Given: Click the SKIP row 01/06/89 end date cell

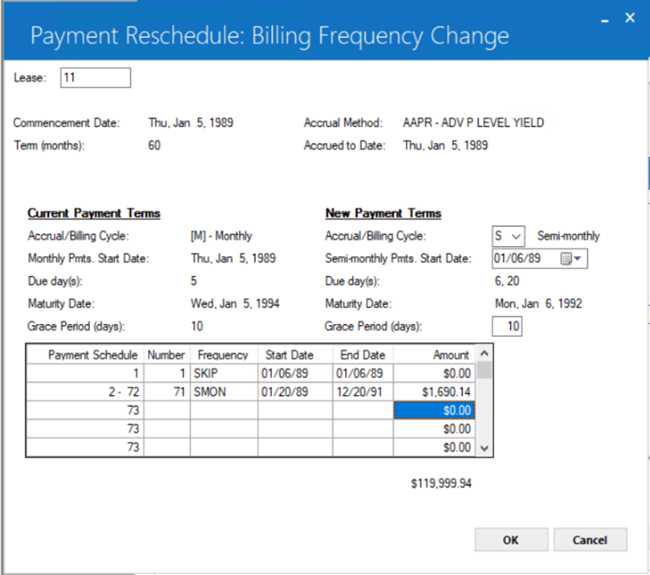Looking at the screenshot, I should [363, 373].
